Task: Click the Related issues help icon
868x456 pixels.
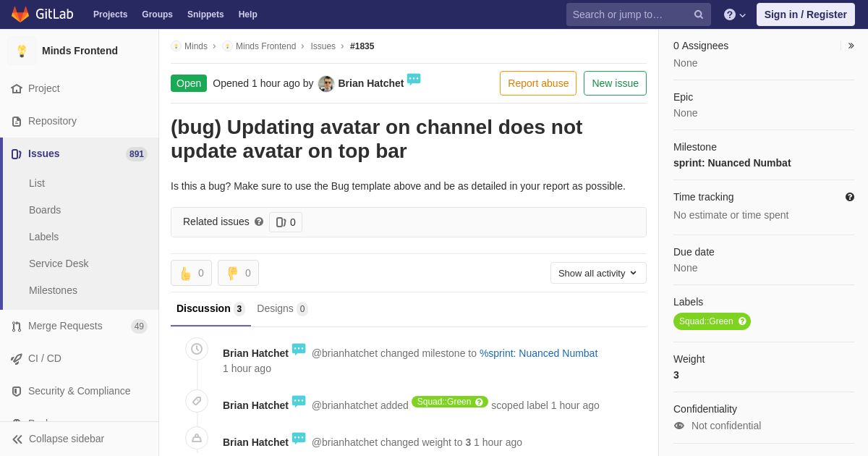Action: [259, 221]
